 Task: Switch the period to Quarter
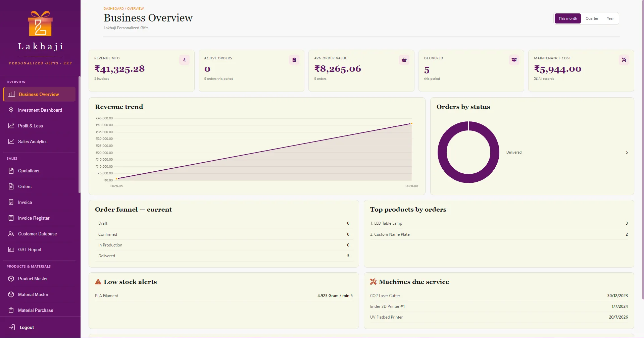click(592, 18)
